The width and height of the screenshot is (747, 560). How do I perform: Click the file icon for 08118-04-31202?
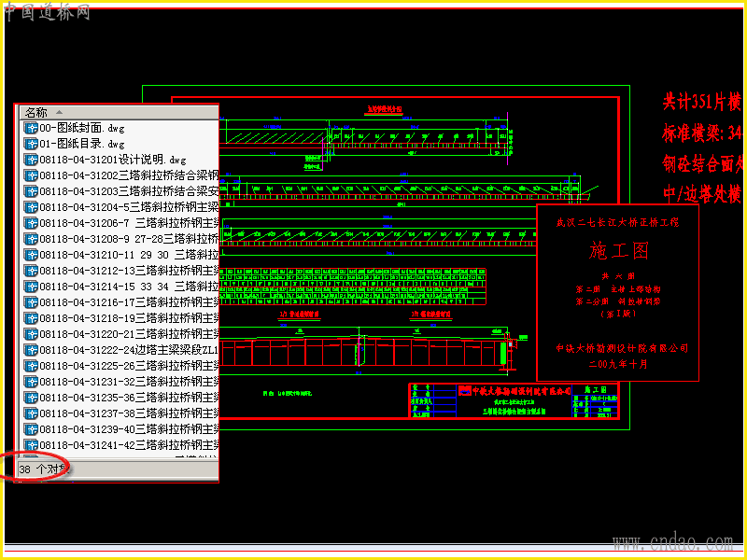tap(31, 175)
